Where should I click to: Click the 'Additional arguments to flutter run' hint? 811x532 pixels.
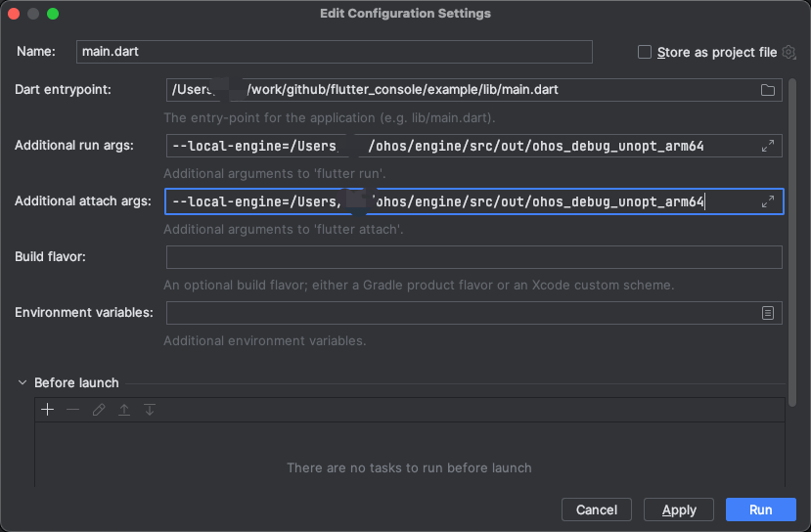coord(275,173)
